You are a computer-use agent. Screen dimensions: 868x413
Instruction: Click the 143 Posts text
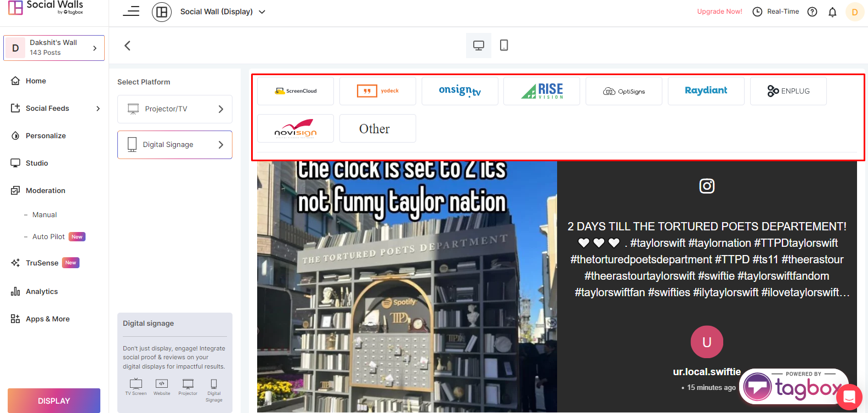click(45, 53)
